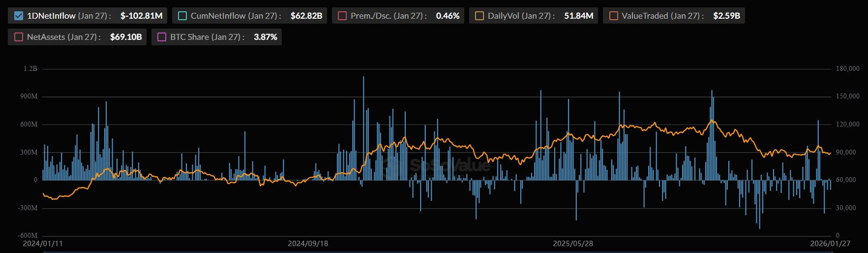Click the 180,000 right axis label
The width and height of the screenshot is (868, 253).
[x=847, y=69]
